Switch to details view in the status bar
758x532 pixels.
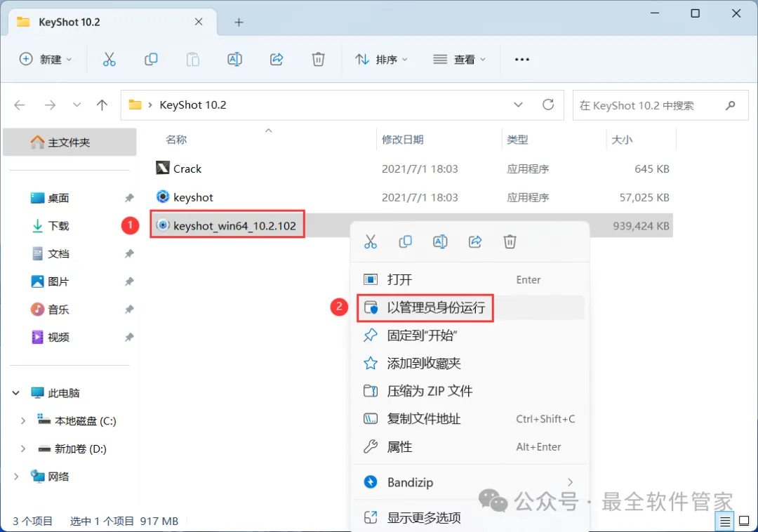coord(724,521)
